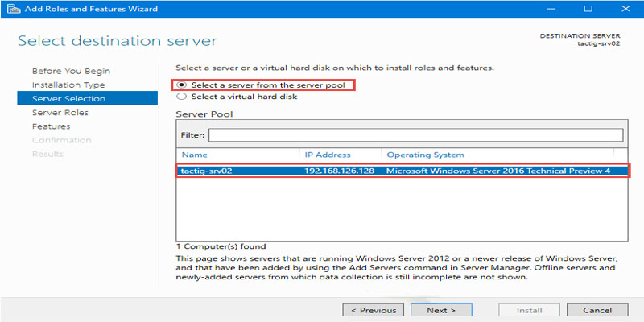This screenshot has width=644, height=322.
Task: Proceed with the Next button
Action: coord(441,310)
